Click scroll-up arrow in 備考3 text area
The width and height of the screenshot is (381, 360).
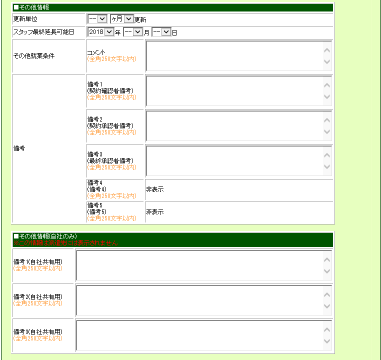(x=327, y=155)
